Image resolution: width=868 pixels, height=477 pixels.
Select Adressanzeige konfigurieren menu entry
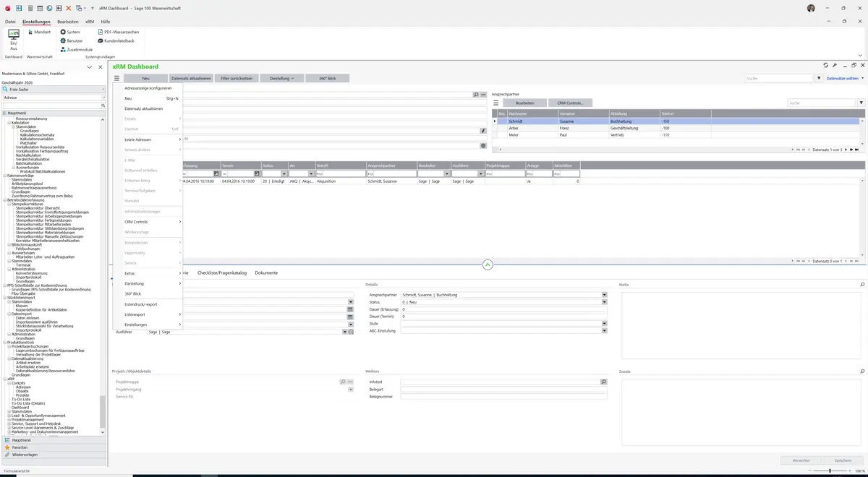tap(148, 88)
